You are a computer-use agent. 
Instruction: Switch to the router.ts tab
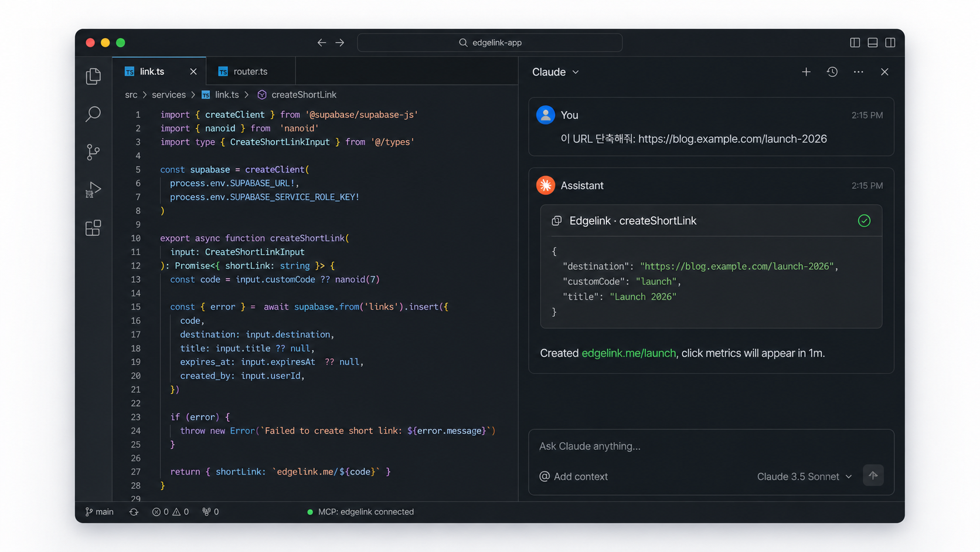coord(251,72)
